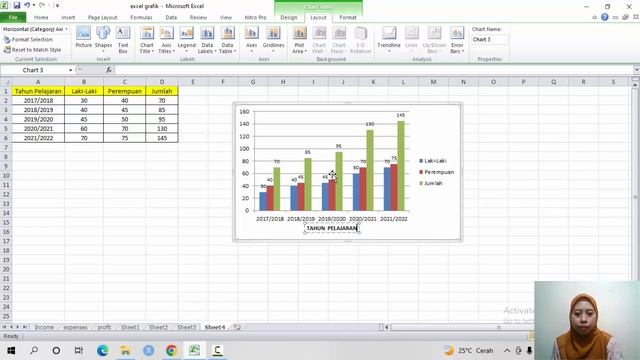
Task: Switch to the Chart Tools Format tab
Action: click(348, 18)
